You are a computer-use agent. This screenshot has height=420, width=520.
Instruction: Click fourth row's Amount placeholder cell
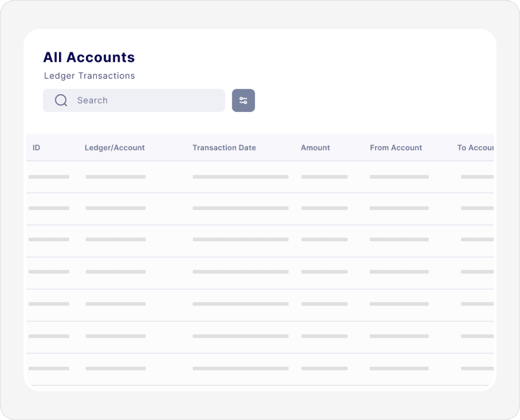pos(324,272)
